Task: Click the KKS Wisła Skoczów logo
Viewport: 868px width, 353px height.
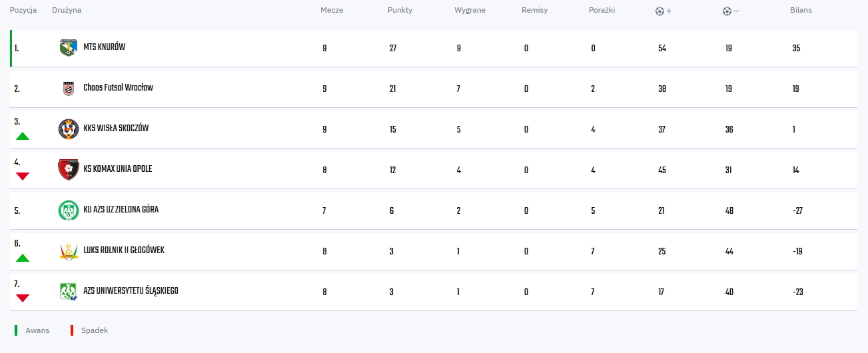Action: (68, 129)
